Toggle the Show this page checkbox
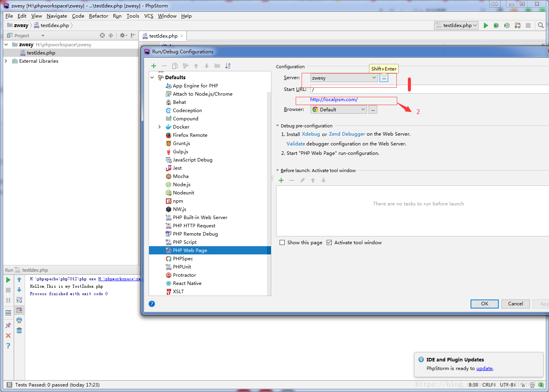Viewport: 549px width, 392px height. coord(282,243)
